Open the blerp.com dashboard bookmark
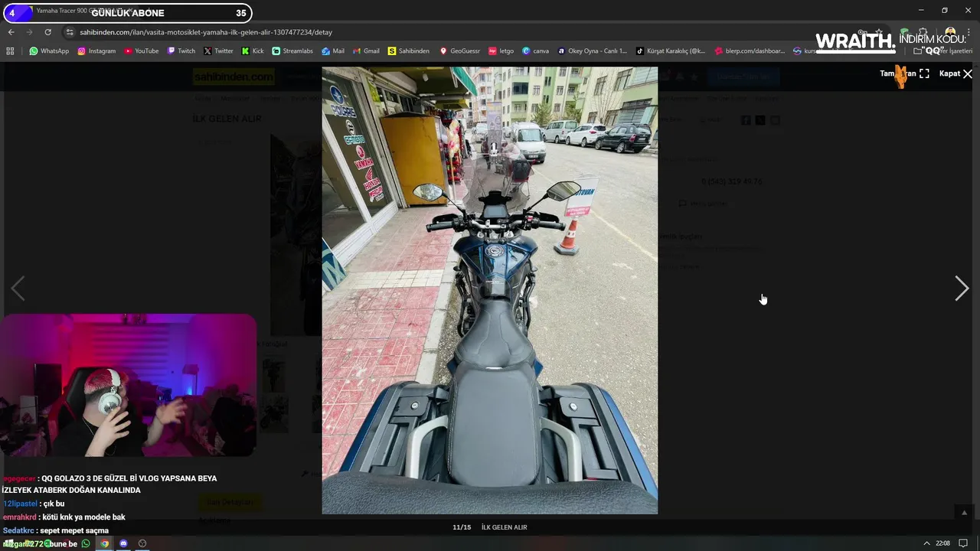Viewport: 980px width, 551px height. pyautogui.click(x=750, y=51)
